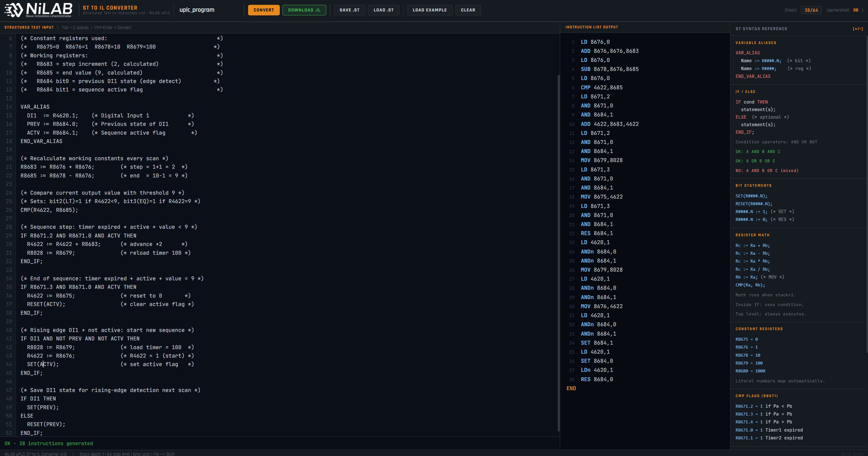Click the orange CONVERT button
Screen dimensions: 868x456
(x=263, y=10)
